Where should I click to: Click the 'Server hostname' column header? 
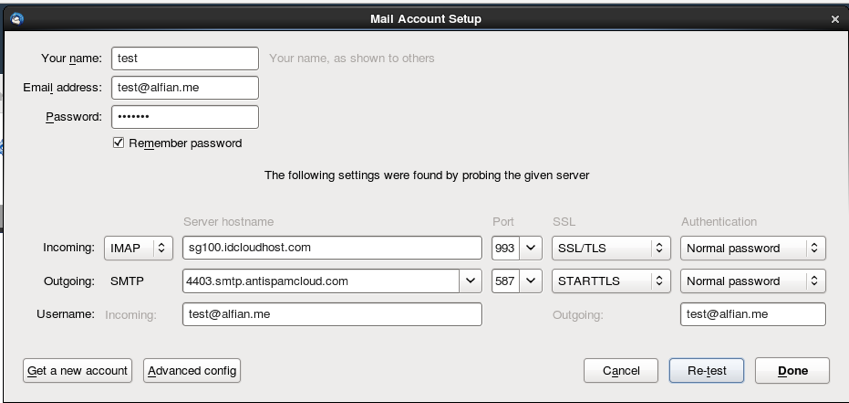click(228, 222)
